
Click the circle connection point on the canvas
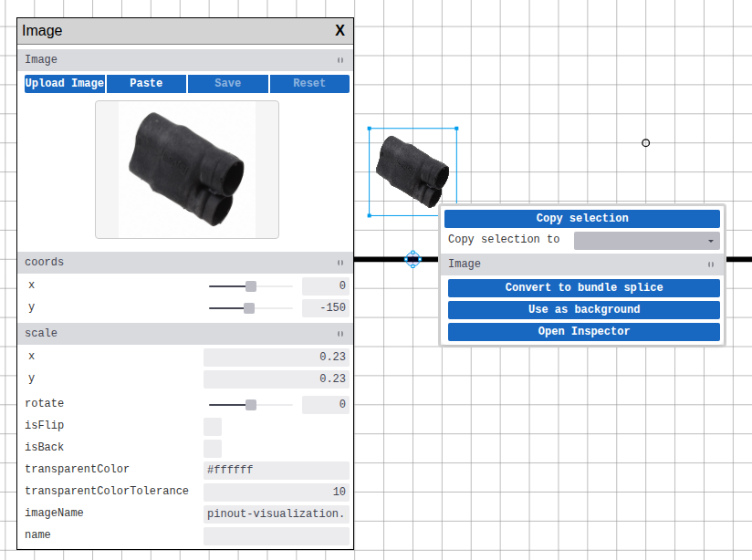click(x=645, y=142)
